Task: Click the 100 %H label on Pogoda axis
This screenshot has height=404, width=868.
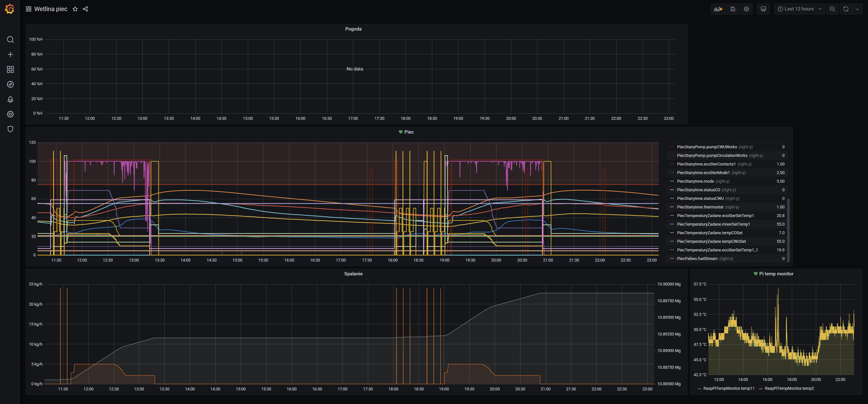Action: (36, 39)
